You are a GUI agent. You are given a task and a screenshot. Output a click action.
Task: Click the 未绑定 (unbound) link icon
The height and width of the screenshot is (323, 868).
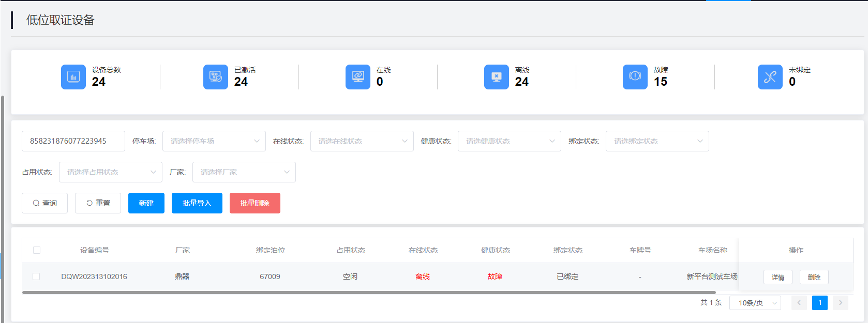click(x=770, y=77)
